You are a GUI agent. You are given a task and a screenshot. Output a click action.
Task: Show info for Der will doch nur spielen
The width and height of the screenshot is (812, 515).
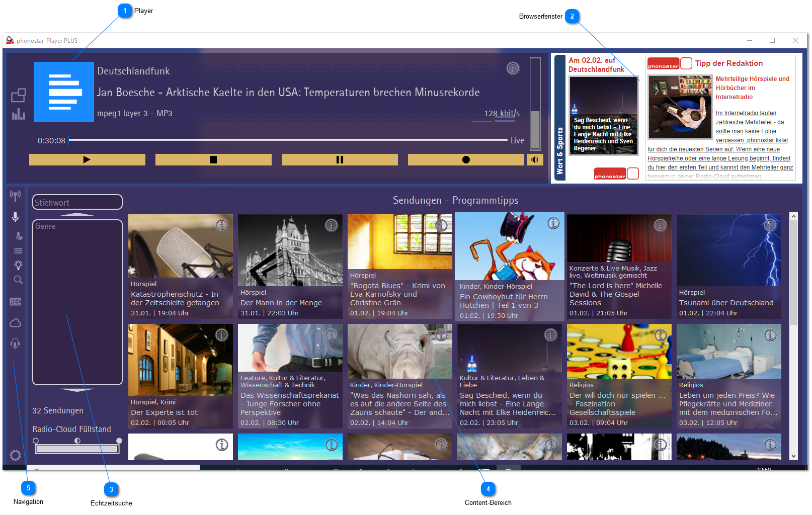(661, 335)
